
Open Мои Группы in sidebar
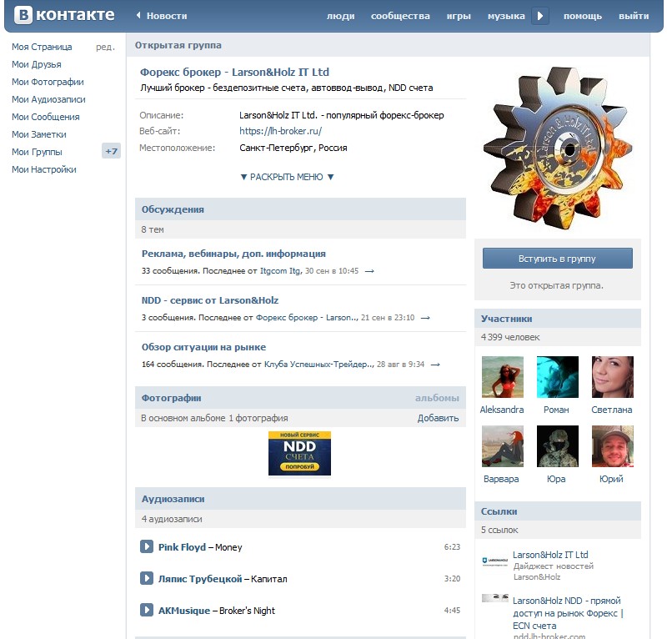37,153
